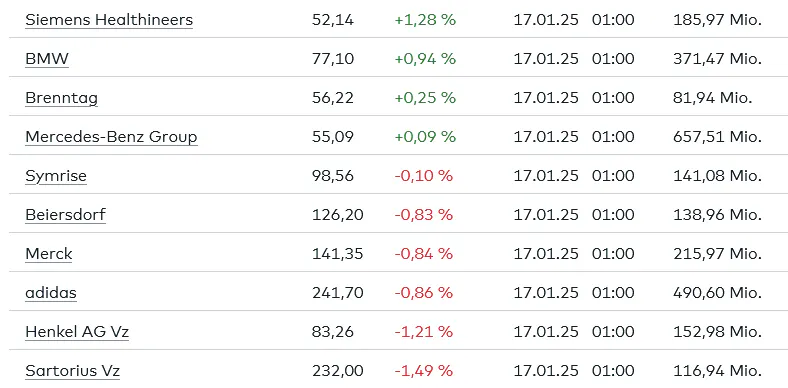Click the Merck company link
The width and height of the screenshot is (788, 388).
49,254
